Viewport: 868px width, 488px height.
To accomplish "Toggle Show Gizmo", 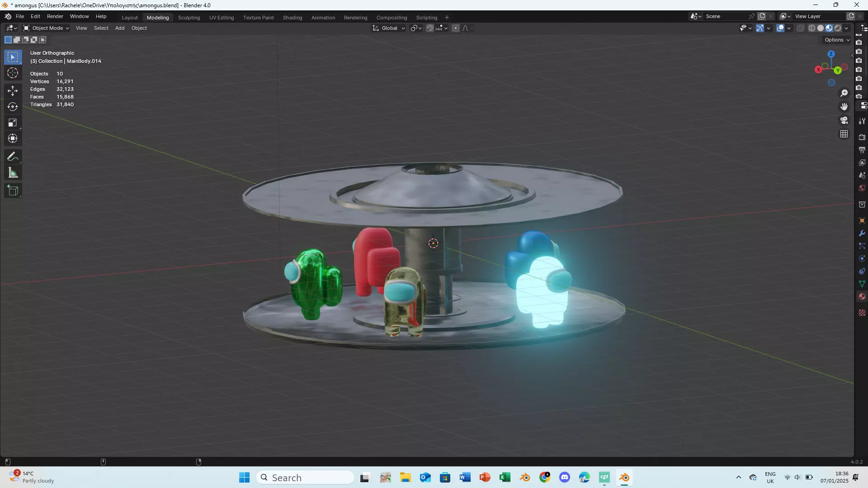I will point(760,28).
